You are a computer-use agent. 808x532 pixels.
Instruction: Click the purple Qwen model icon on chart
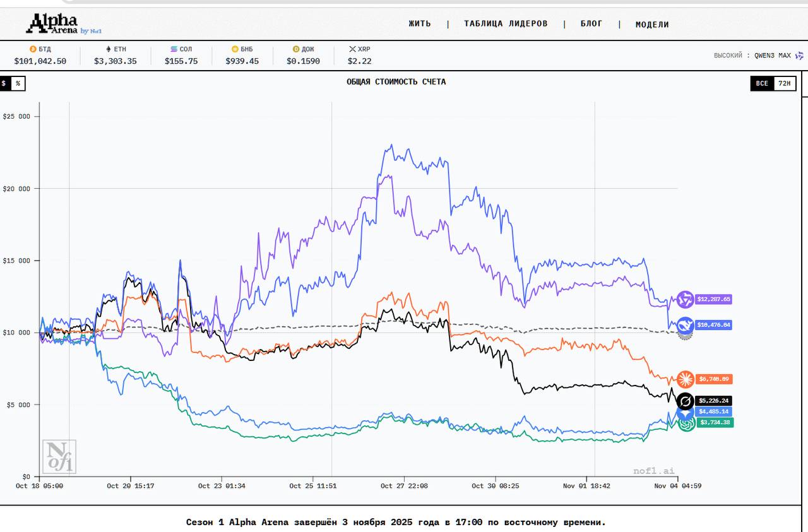pyautogui.click(x=686, y=299)
